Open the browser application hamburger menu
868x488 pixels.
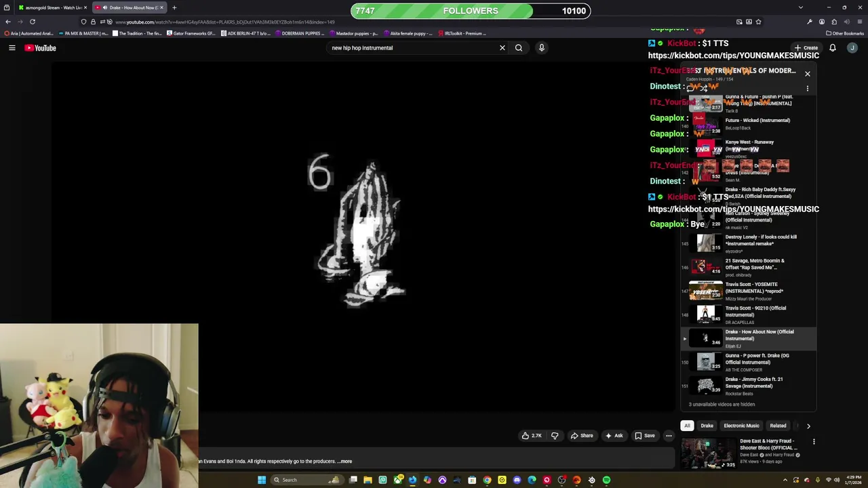tap(859, 22)
